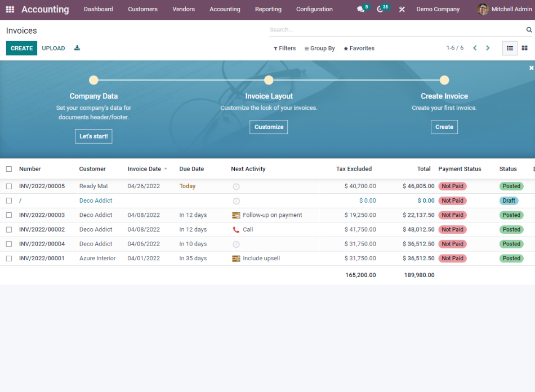The width and height of the screenshot is (535, 392).
Task: Open the Favorites dropdown
Action: (359, 48)
